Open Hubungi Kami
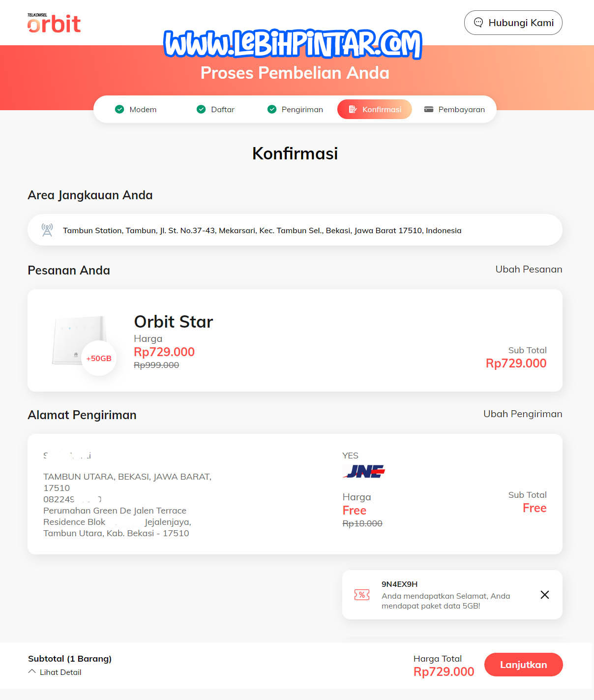594x700 pixels. pos(513,23)
